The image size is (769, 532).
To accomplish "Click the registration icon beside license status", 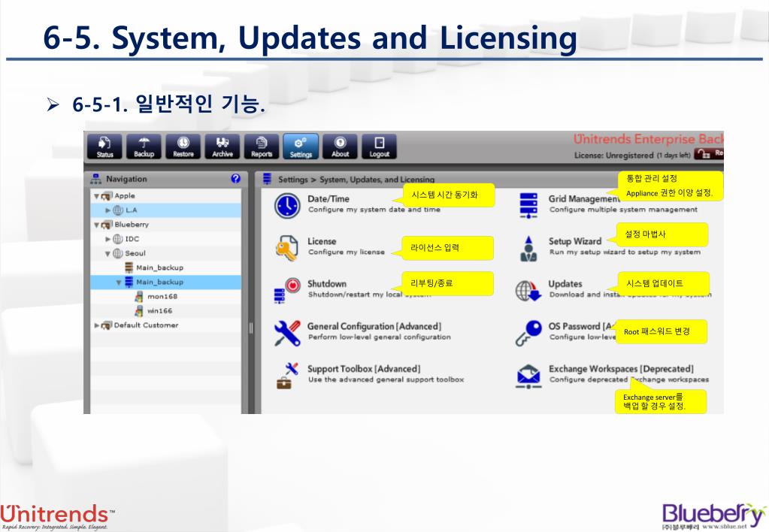I will click(703, 154).
